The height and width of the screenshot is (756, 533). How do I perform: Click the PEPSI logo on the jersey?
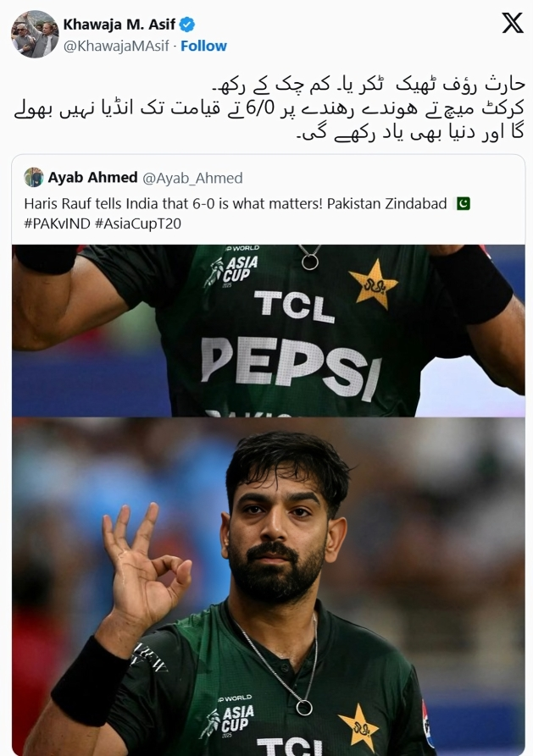[x=291, y=368]
